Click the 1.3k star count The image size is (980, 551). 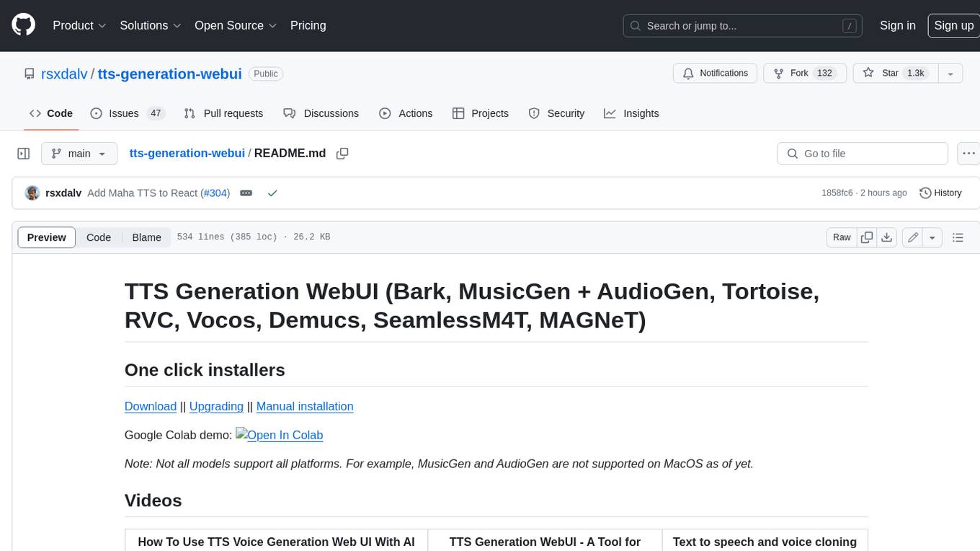point(916,74)
